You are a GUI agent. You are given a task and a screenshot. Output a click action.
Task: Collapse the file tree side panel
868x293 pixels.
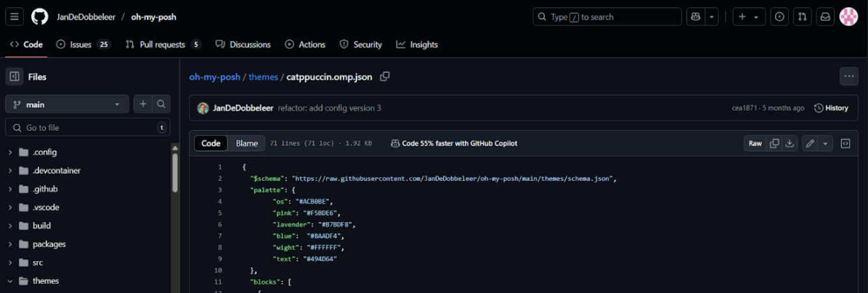[14, 77]
